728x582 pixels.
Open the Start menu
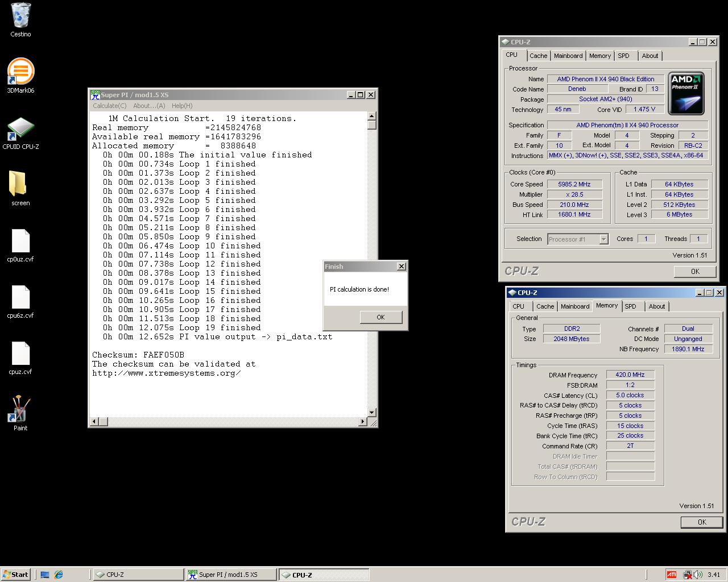coord(16,575)
